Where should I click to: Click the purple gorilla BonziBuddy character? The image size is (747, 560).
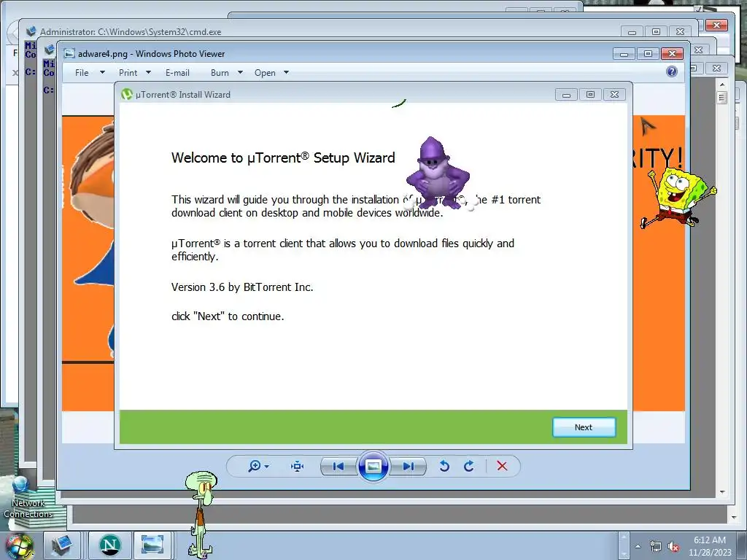pyautogui.click(x=438, y=172)
